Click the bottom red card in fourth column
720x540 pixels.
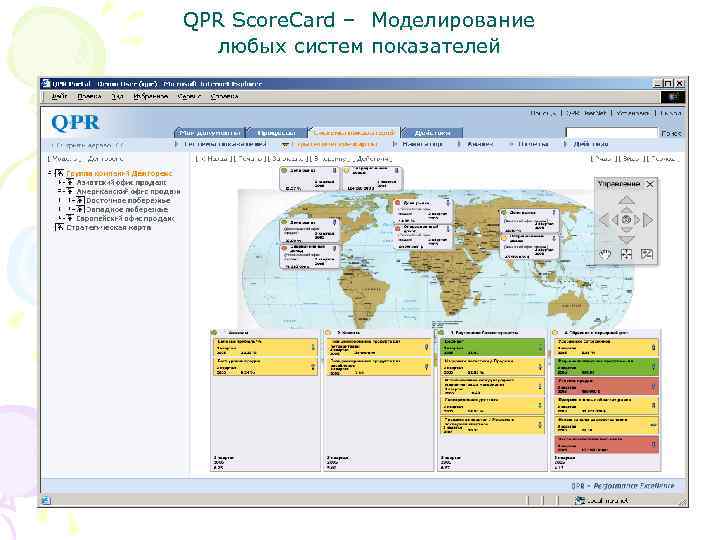coord(606,444)
